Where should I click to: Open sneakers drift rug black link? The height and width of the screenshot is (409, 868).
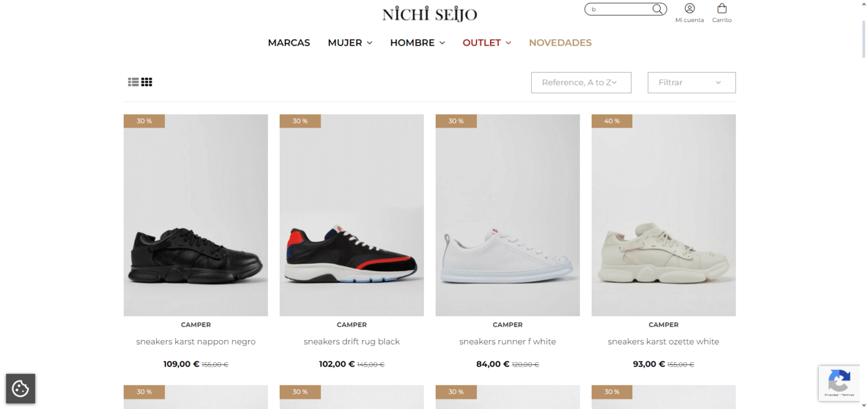tap(351, 342)
